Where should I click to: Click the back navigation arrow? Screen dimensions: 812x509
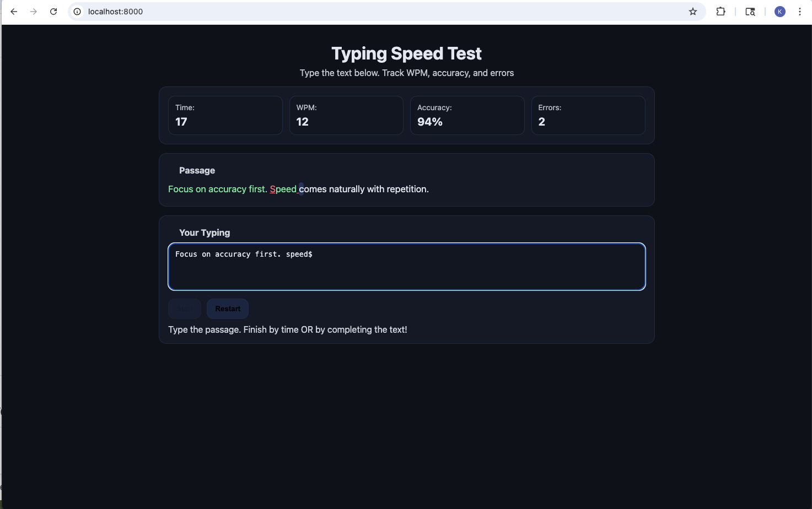[x=13, y=11]
